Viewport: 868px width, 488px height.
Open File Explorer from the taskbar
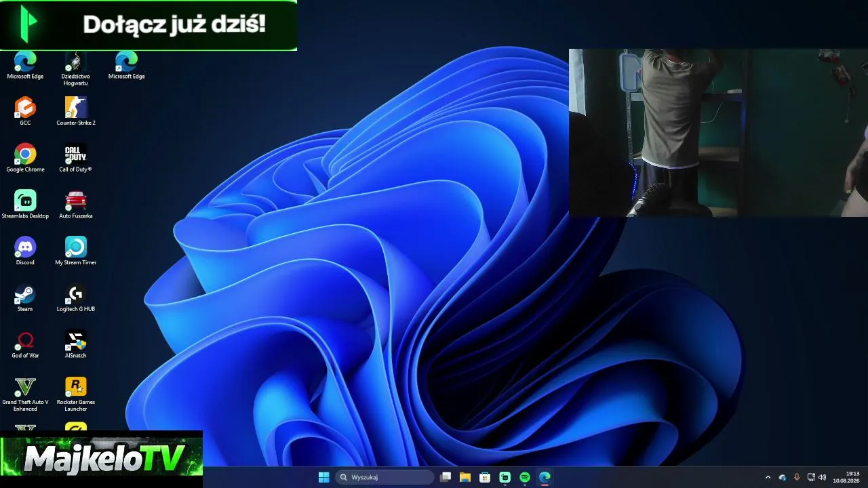pos(465,477)
